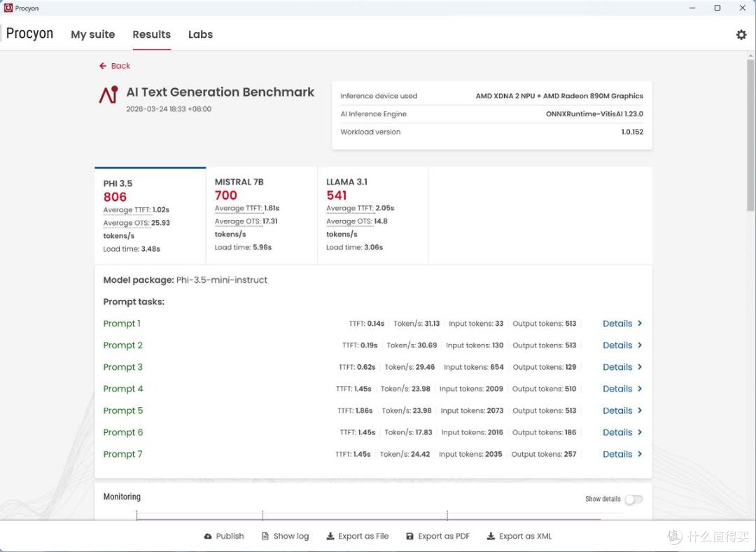This screenshot has height=552, width=756.
Task: Toggle the Show details switch in Monitoring
Action: [x=633, y=499]
